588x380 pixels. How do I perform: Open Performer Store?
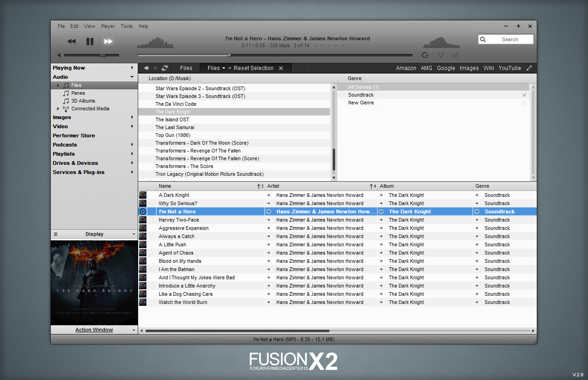pyautogui.click(x=74, y=136)
